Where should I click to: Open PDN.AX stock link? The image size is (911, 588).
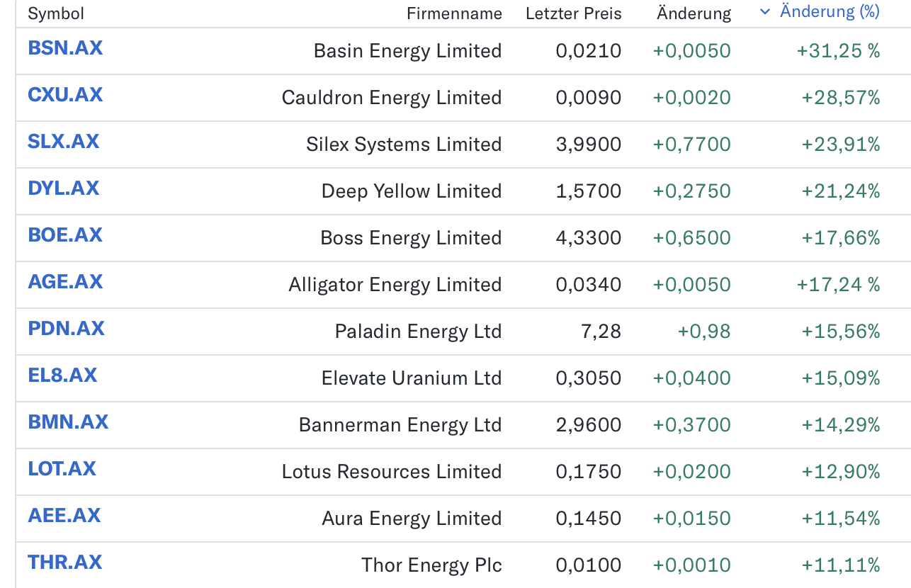coord(66,329)
